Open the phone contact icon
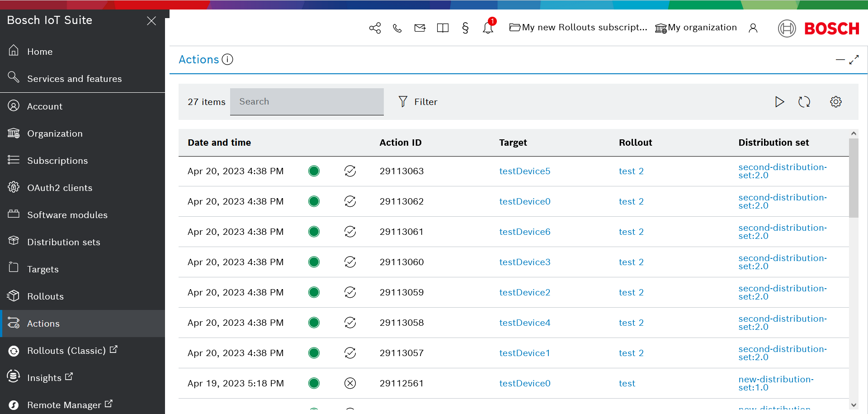Screen dimensions: 868x414 pos(397,28)
